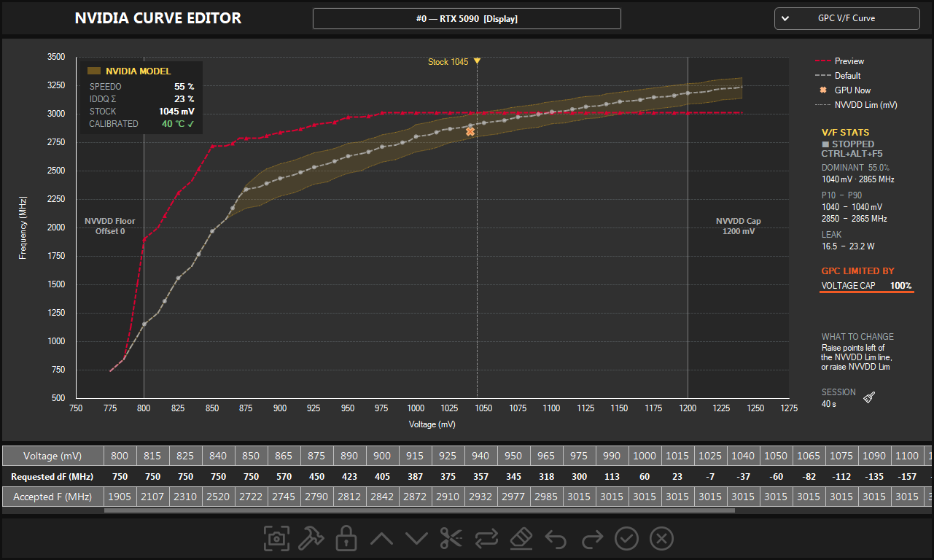
Task: Click the NVVDD Cap 1200 mV label
Action: [x=738, y=226]
